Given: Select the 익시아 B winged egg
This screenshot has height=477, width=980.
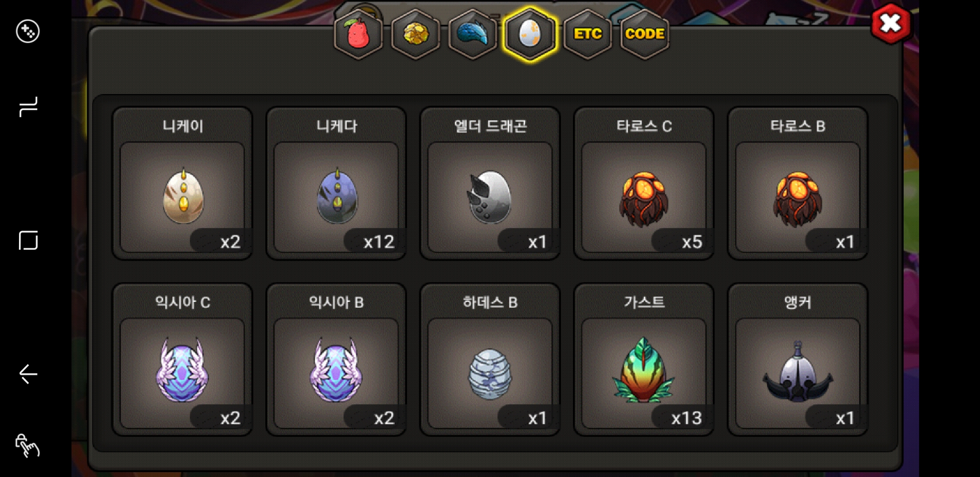Looking at the screenshot, I should tap(336, 360).
